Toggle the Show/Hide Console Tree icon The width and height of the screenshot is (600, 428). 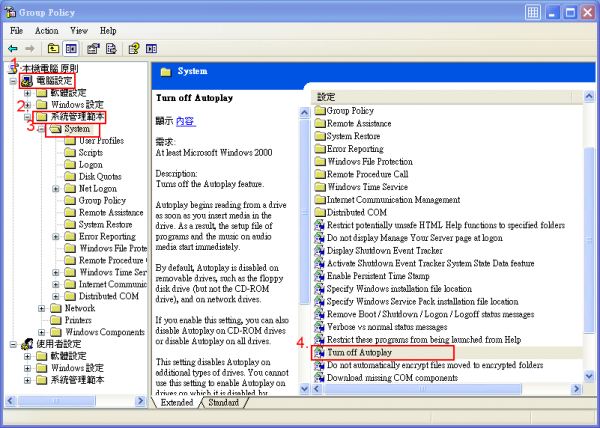[71, 47]
